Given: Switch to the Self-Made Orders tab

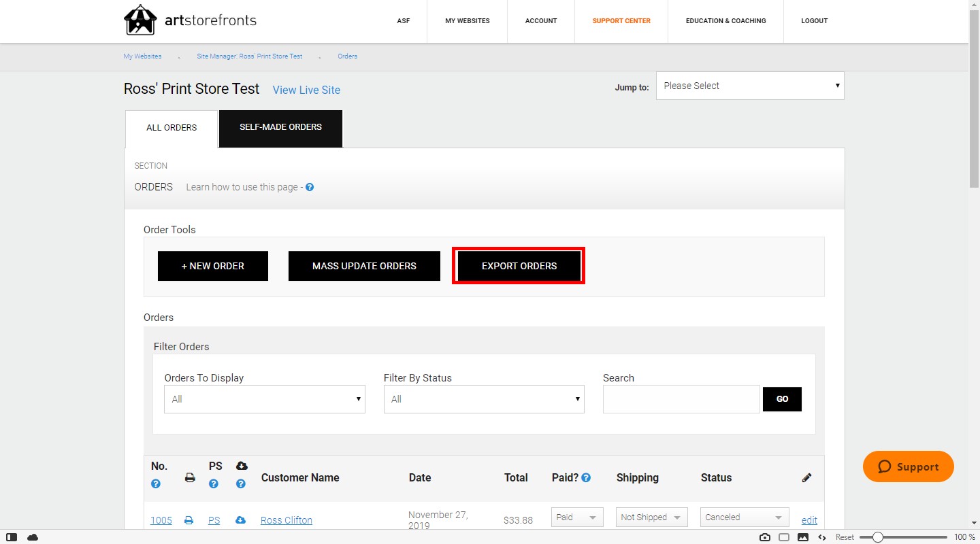Looking at the screenshot, I should [280, 128].
